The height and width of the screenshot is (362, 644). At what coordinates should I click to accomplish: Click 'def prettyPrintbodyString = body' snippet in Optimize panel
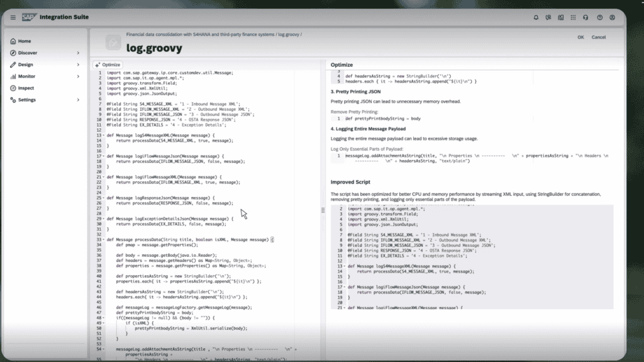point(383,118)
